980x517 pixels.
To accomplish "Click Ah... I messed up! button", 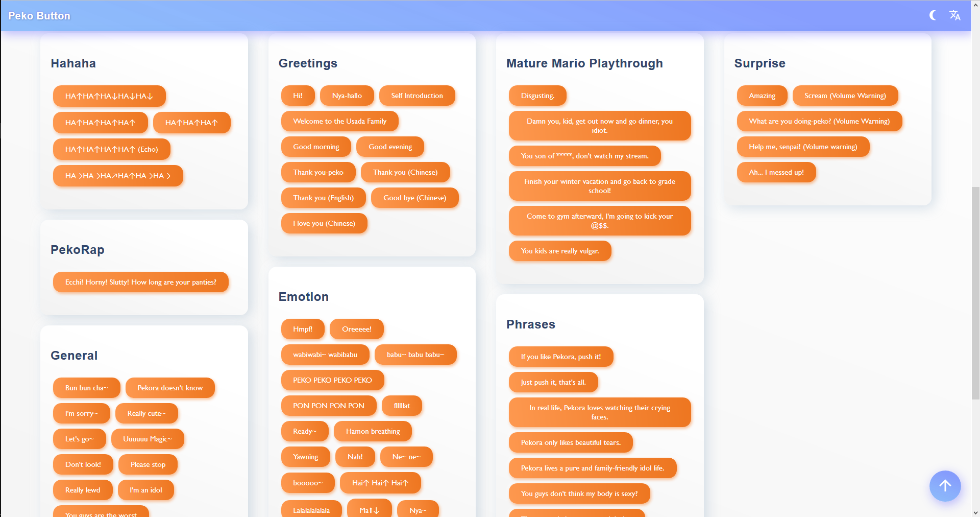I will 776,172.
